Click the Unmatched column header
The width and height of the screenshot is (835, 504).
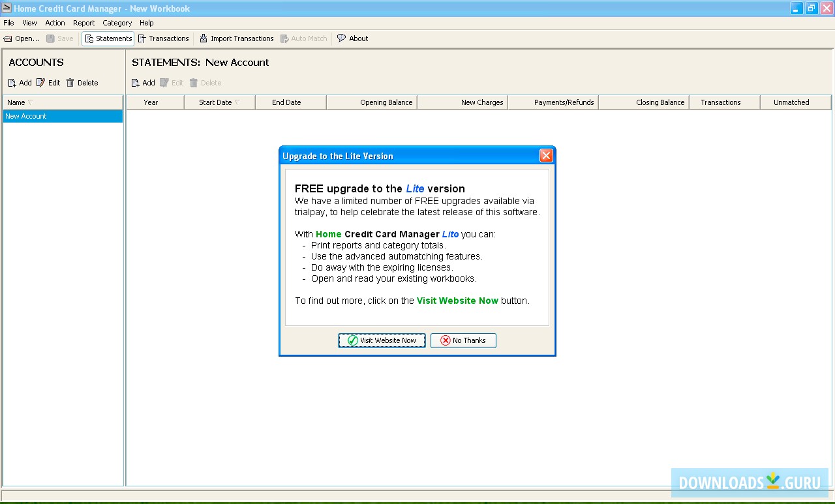pyautogui.click(x=796, y=102)
